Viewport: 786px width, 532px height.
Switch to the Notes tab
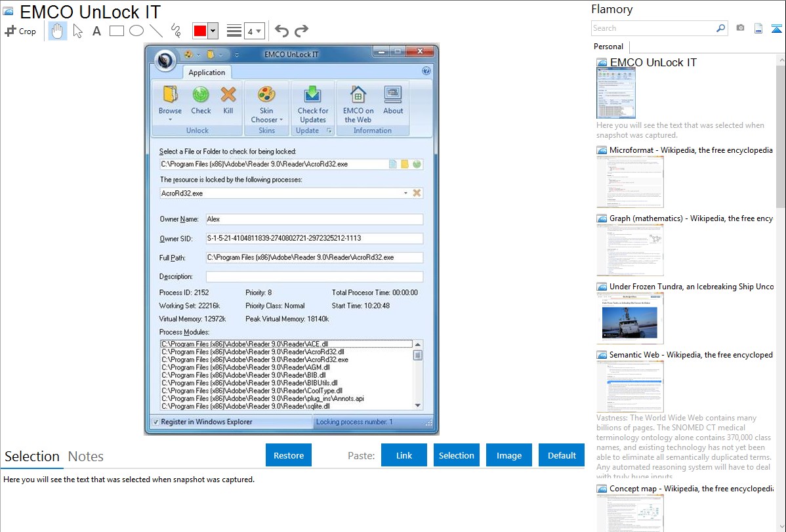tap(86, 457)
